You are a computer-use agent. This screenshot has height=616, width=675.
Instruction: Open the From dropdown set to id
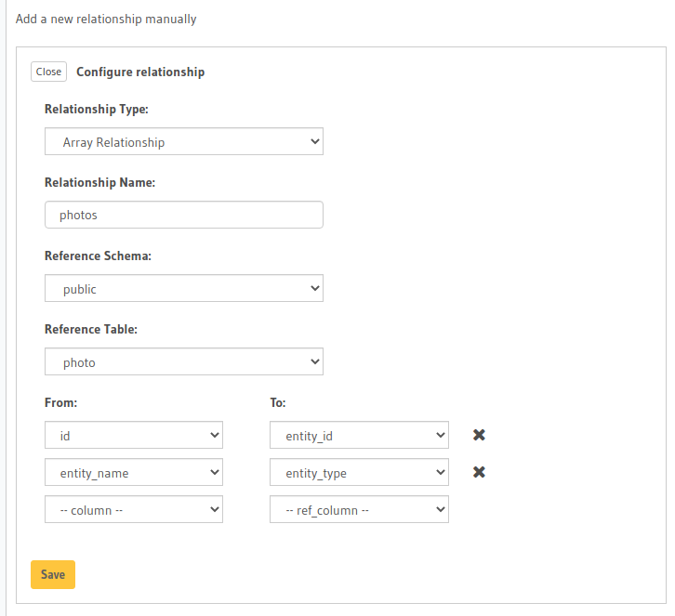(x=134, y=436)
